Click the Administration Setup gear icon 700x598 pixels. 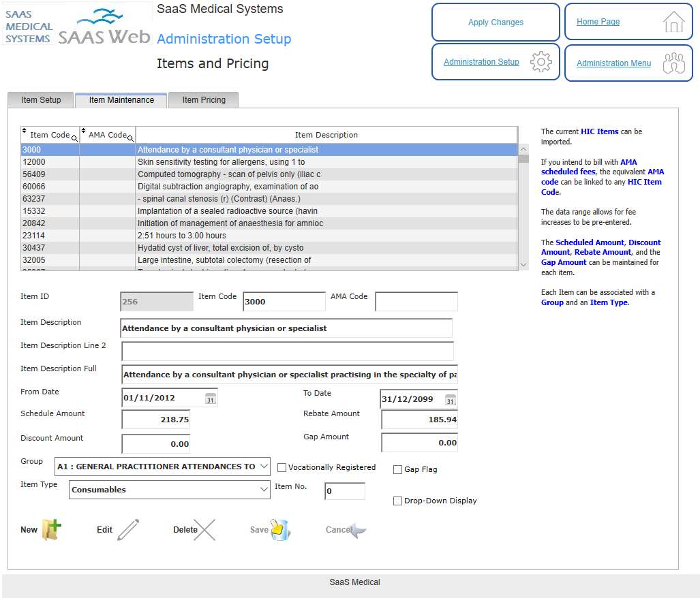click(x=541, y=61)
